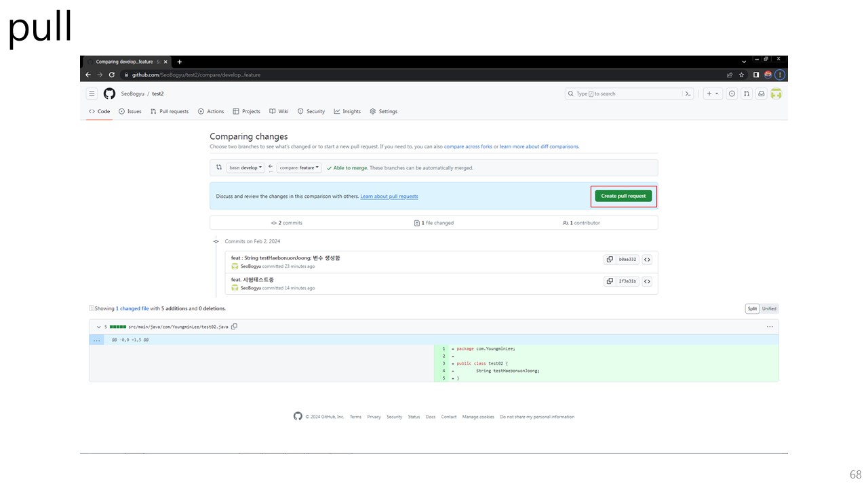The height and width of the screenshot is (488, 868).
Task: Click the browser address bar URL
Action: point(196,75)
